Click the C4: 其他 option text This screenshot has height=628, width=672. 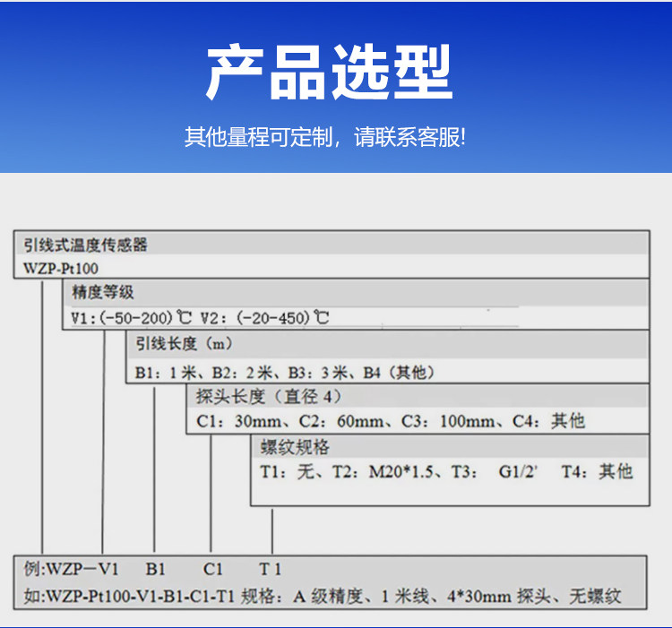(548, 422)
